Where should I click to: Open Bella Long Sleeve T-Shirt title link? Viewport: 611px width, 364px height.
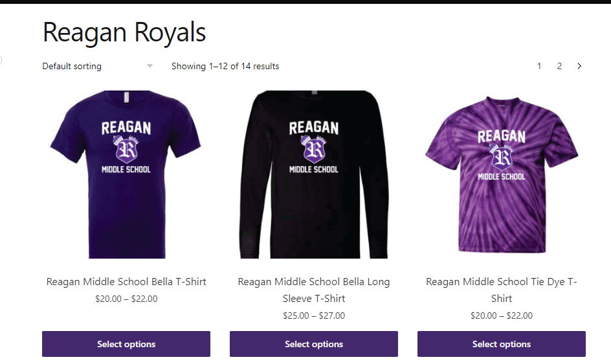tap(314, 290)
